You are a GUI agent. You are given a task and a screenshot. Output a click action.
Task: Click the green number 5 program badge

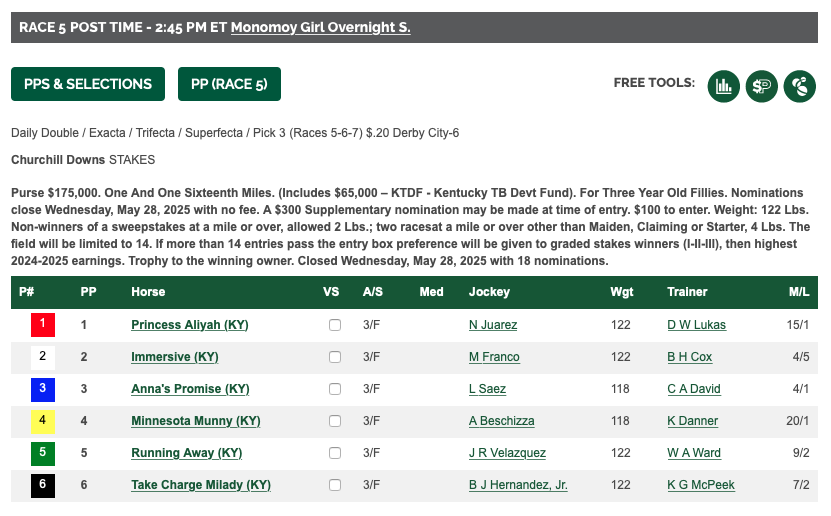pyautogui.click(x=43, y=453)
